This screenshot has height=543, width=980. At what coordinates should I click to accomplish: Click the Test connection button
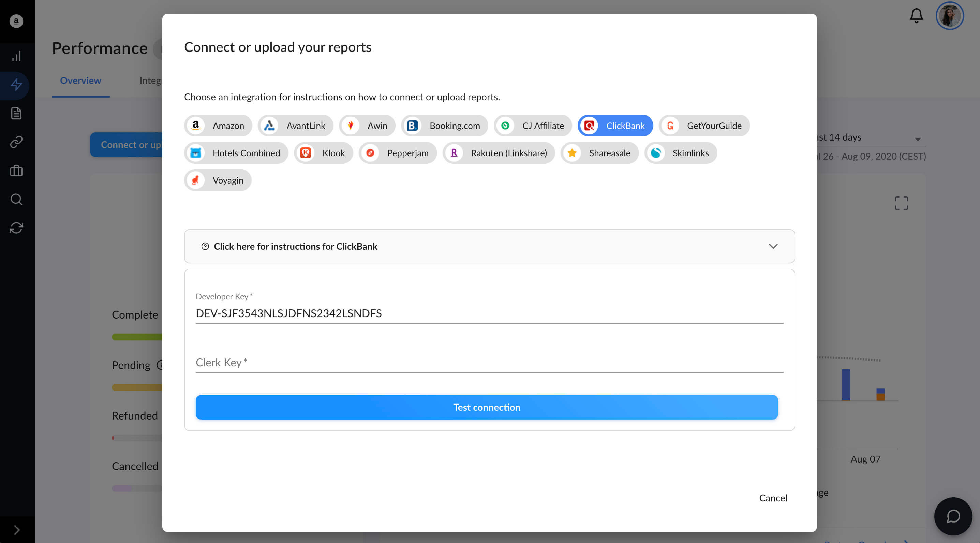click(x=487, y=407)
